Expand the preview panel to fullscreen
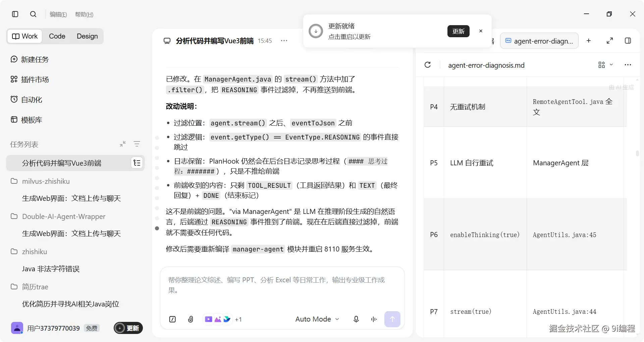 pos(610,41)
